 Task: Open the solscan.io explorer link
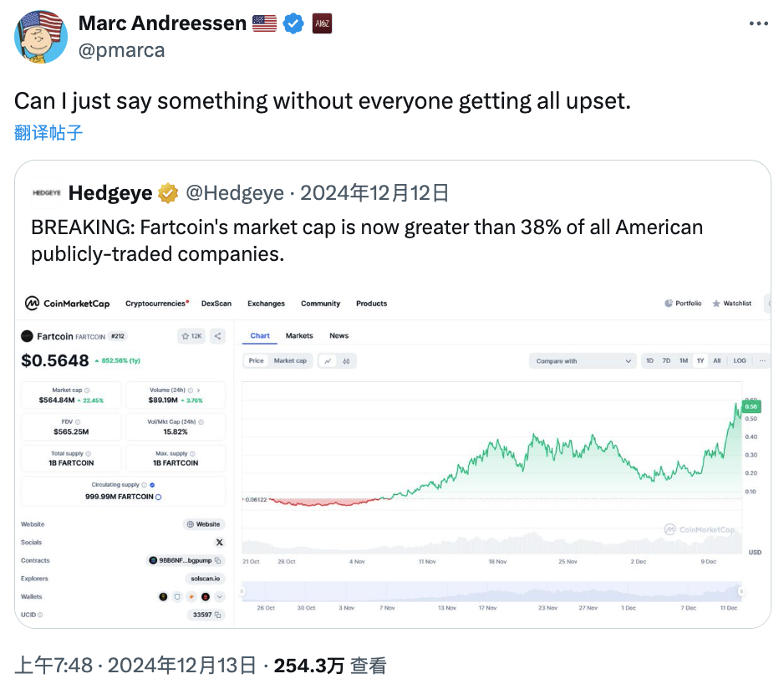tap(205, 579)
